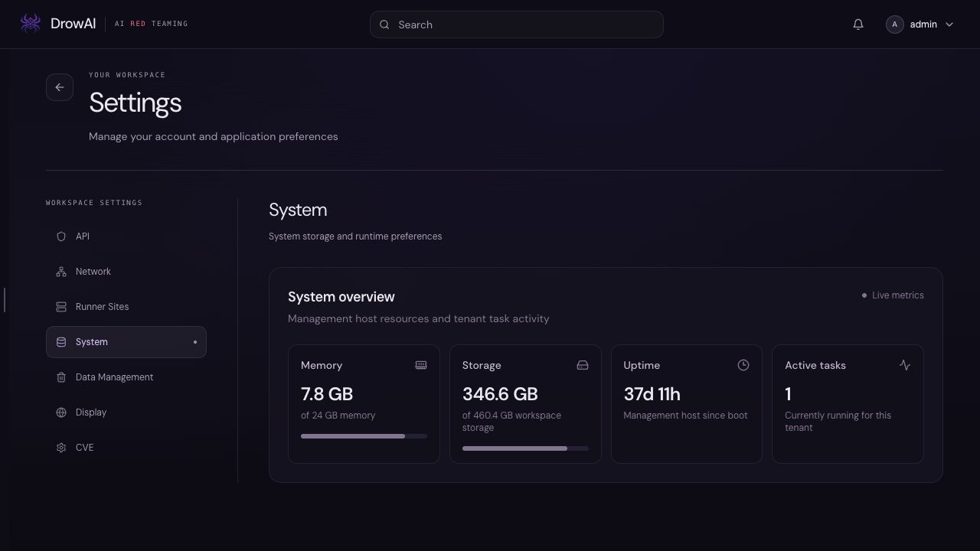This screenshot has height=551, width=980.
Task: Click the 7.8 GB memory value
Action: click(327, 394)
